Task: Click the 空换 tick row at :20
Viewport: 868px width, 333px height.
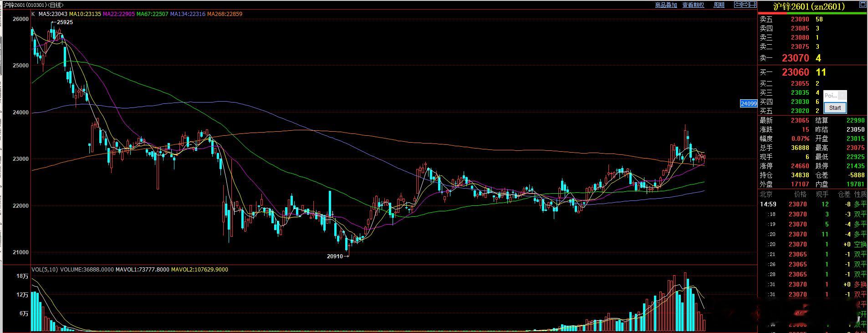Action: pos(813,244)
